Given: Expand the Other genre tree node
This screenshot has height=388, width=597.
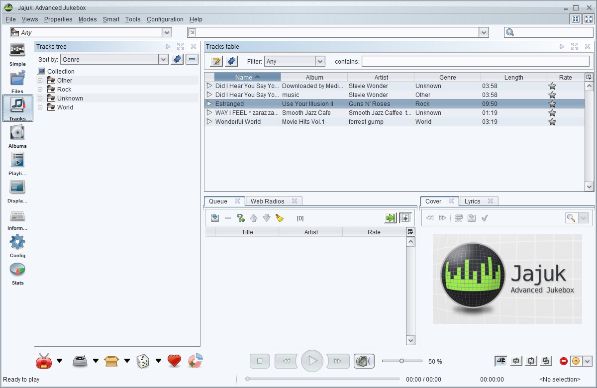Looking at the screenshot, I should pyautogui.click(x=40, y=80).
